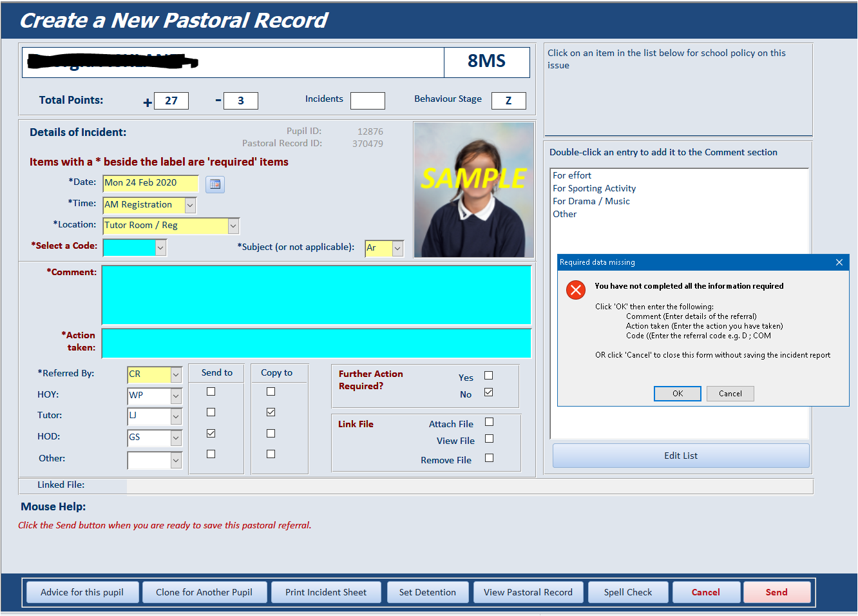858x616 pixels.
Task: Click the negative points box showing 3
Action: pos(241,101)
